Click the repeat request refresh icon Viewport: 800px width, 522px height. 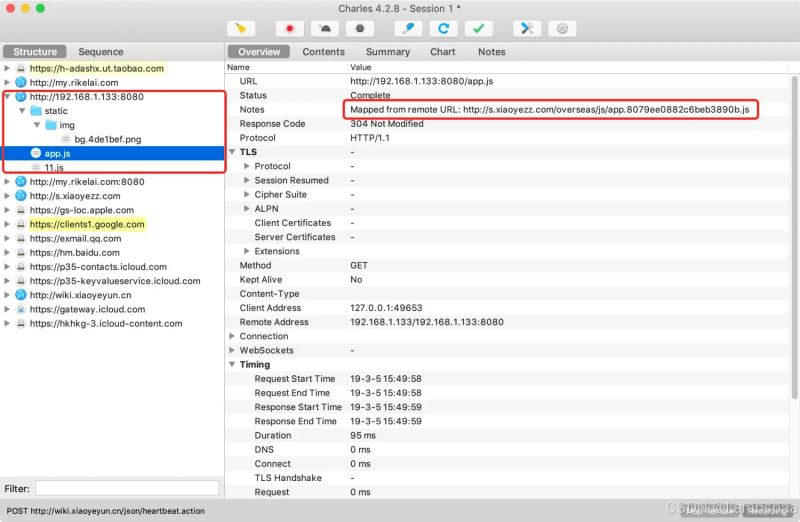click(443, 28)
